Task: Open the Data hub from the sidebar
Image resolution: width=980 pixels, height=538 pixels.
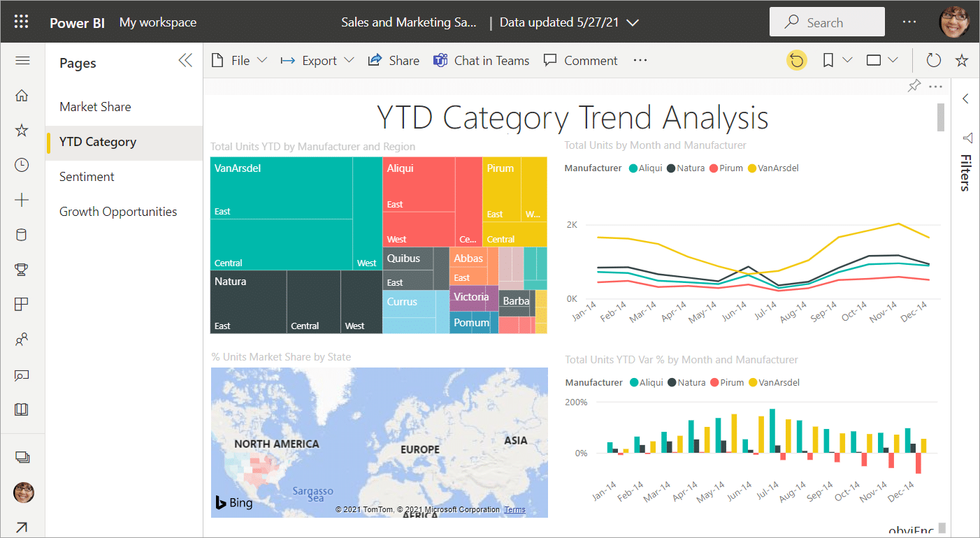Action: pos(22,234)
